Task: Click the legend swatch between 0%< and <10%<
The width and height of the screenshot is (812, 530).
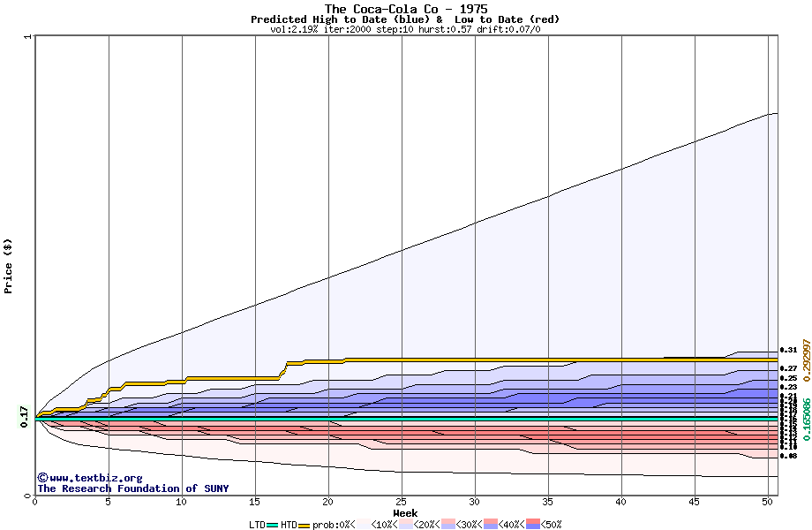Action: [x=363, y=525]
